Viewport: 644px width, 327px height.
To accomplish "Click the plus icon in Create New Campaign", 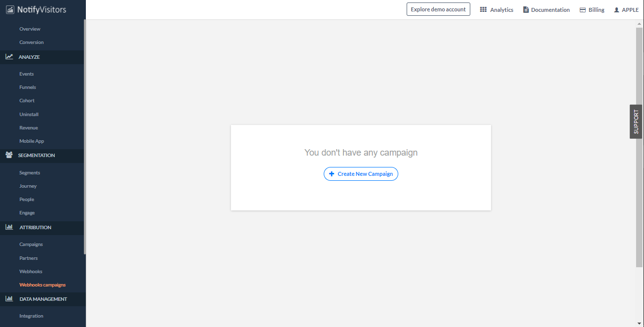I will pyautogui.click(x=332, y=174).
